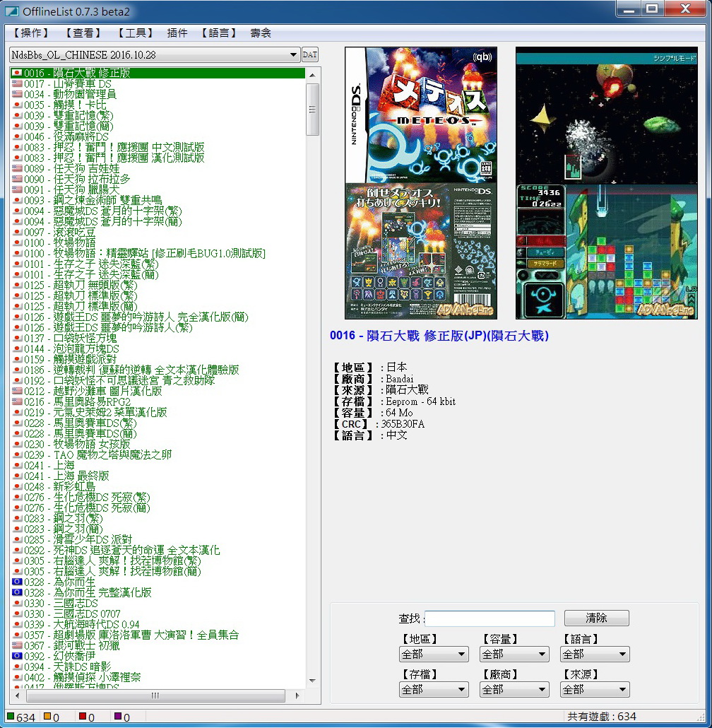Click the blue flag icon beside 0328 為你而生 完整漢化版
This screenshot has height=728, width=712.
pyautogui.click(x=17, y=593)
